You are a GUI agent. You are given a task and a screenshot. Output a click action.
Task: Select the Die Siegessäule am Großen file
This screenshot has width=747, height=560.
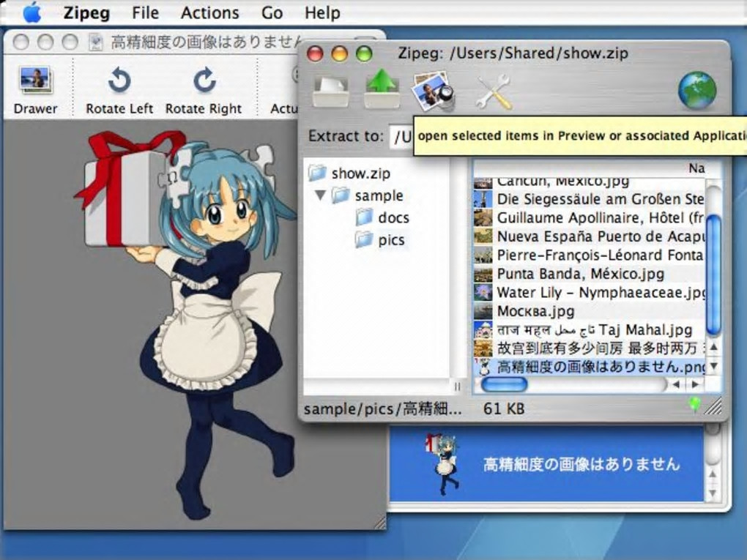590,199
